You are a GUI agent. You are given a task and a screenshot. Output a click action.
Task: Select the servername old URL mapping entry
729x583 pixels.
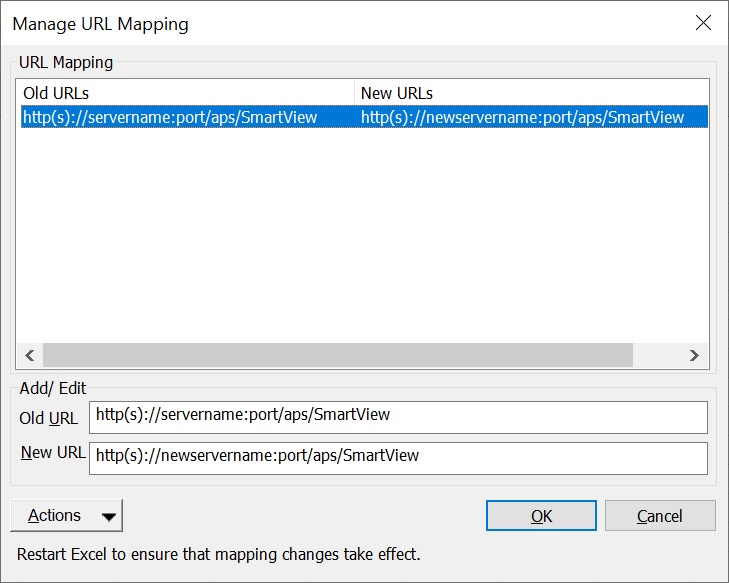tap(170, 117)
